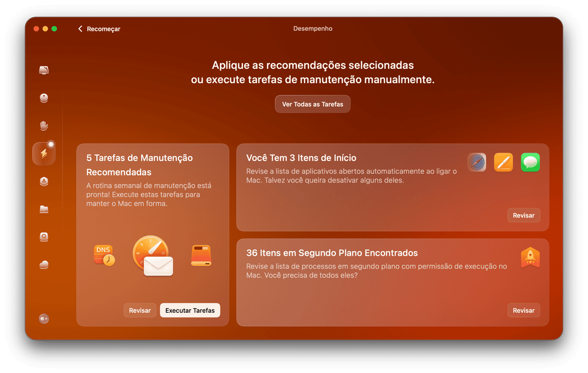This screenshot has height=373, width=588.
Task: Open the Applications sidebar icon
Action: pyautogui.click(x=44, y=182)
